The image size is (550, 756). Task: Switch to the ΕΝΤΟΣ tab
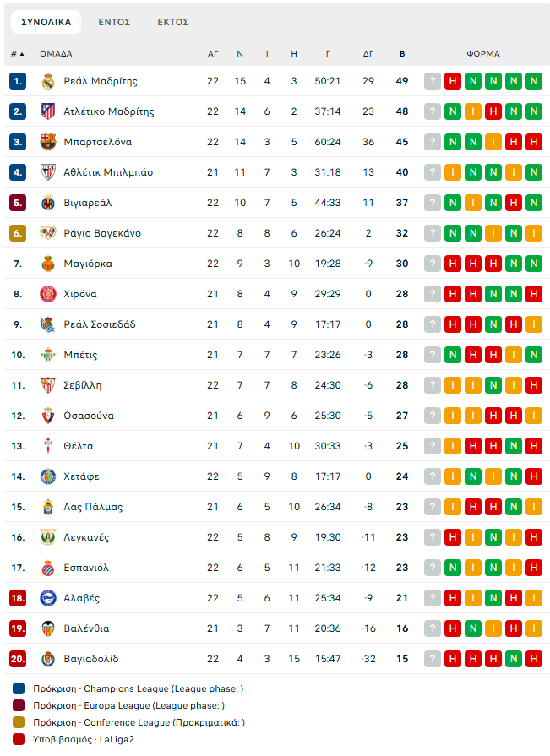point(114,22)
